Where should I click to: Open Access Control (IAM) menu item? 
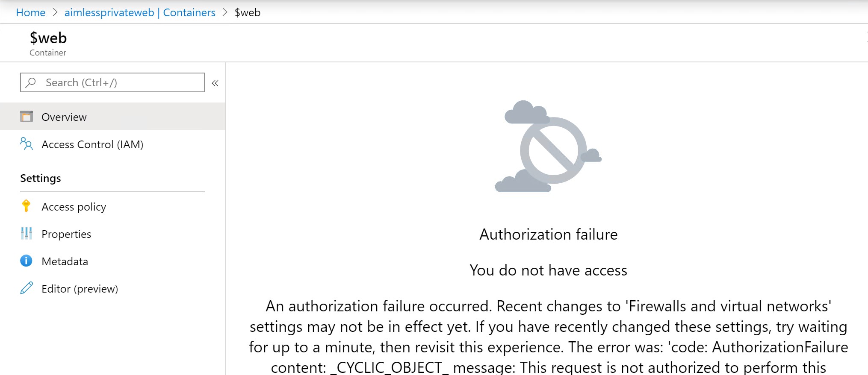[113, 144]
